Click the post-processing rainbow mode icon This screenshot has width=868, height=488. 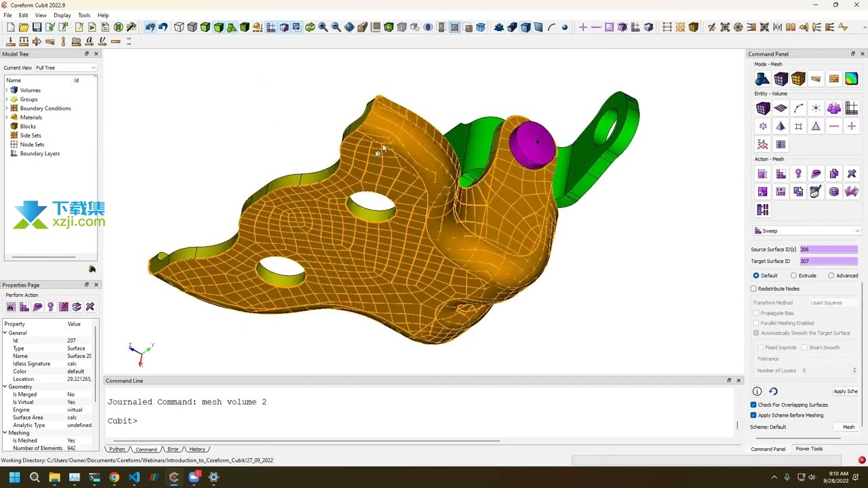tap(852, 79)
